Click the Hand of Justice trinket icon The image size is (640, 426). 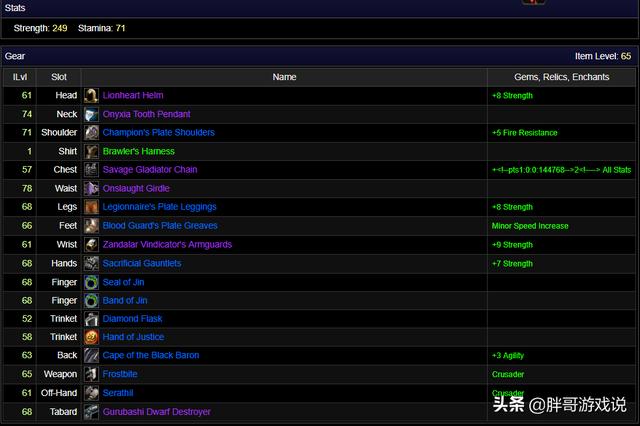coord(92,338)
